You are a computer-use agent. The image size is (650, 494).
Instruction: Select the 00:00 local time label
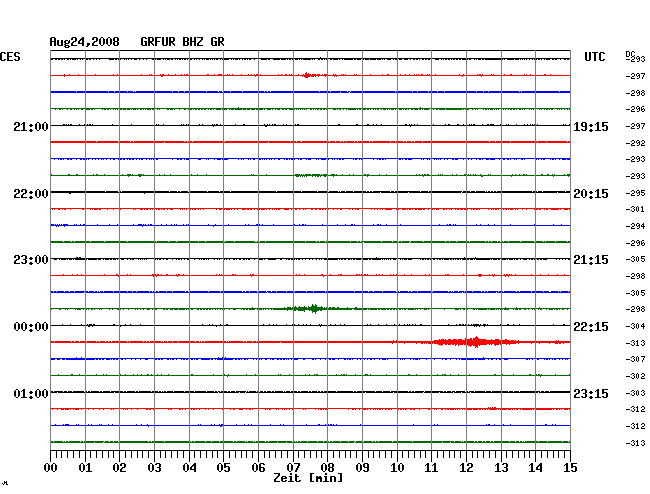pyautogui.click(x=31, y=327)
